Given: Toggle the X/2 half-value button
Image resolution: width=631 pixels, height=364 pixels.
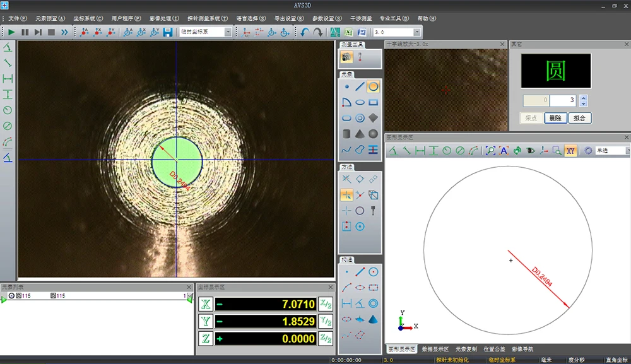Looking at the screenshot, I should point(325,305).
